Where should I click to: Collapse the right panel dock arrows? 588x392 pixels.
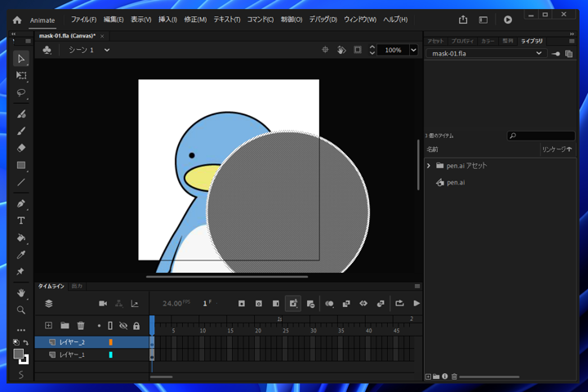tap(572, 33)
